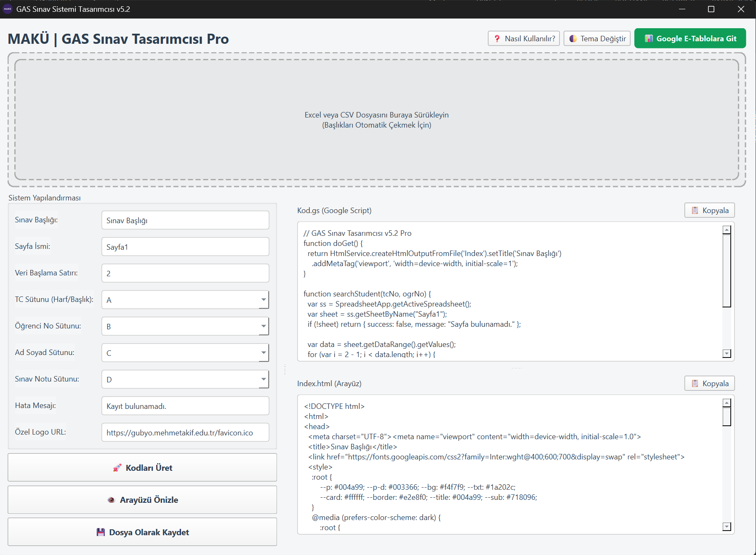Click the "Index.html (Arayüz)" label
This screenshot has height=555, width=756.
point(329,383)
